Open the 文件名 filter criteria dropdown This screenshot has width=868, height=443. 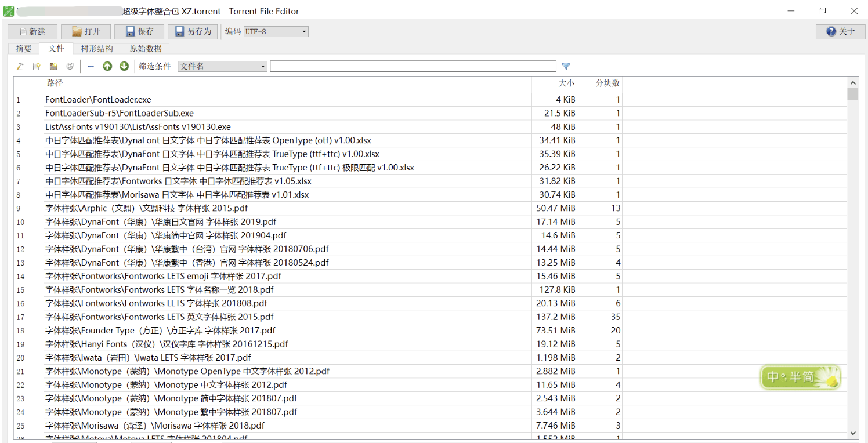(x=222, y=66)
